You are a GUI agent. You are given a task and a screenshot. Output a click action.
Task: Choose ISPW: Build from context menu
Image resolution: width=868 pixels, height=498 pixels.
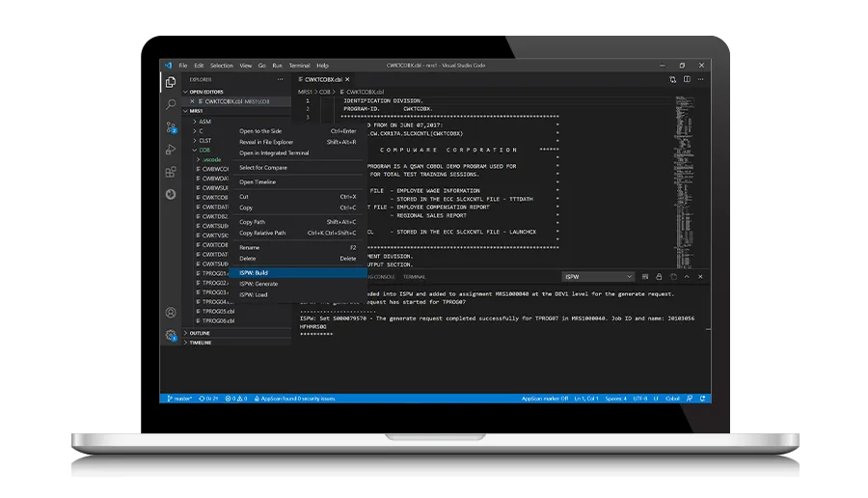pos(298,272)
